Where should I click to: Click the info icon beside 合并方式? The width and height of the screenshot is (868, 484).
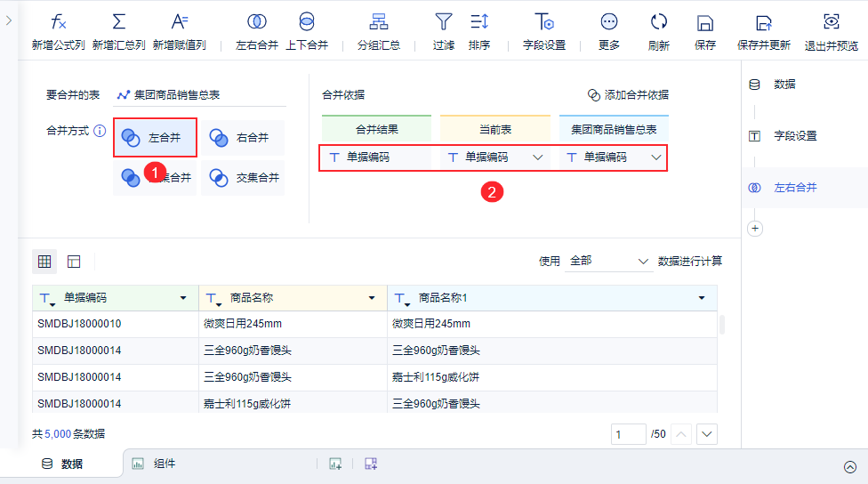[x=100, y=131]
